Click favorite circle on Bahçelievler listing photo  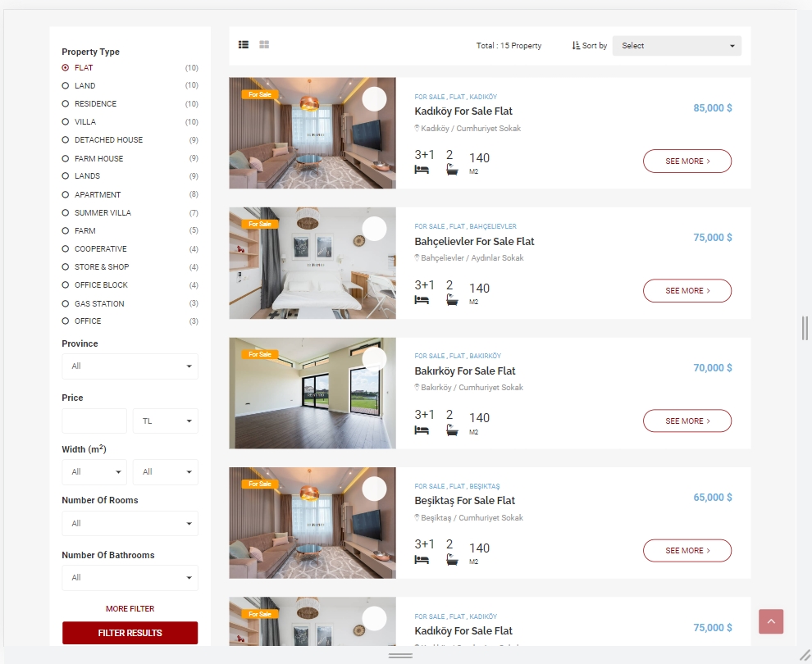tap(374, 228)
